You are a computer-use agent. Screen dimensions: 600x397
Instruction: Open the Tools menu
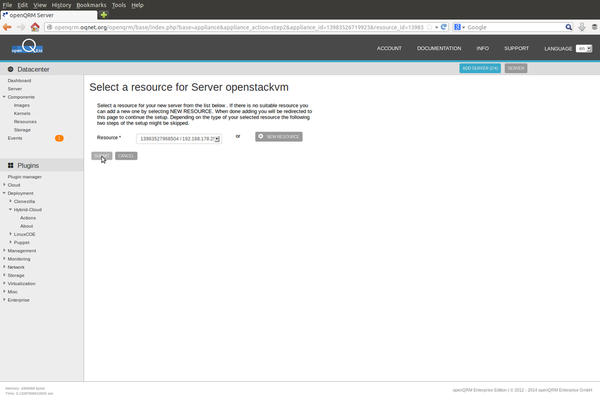click(119, 5)
